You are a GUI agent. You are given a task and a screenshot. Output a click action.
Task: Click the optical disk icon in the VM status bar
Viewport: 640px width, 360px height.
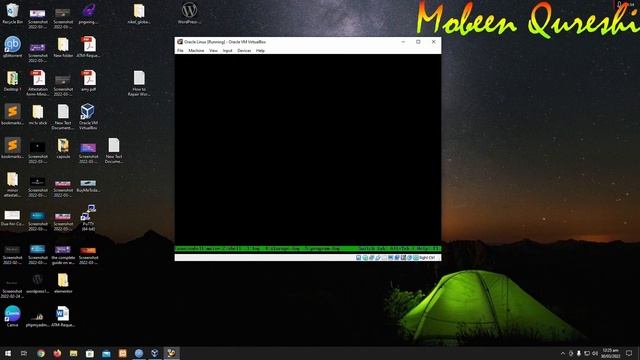(x=365, y=258)
